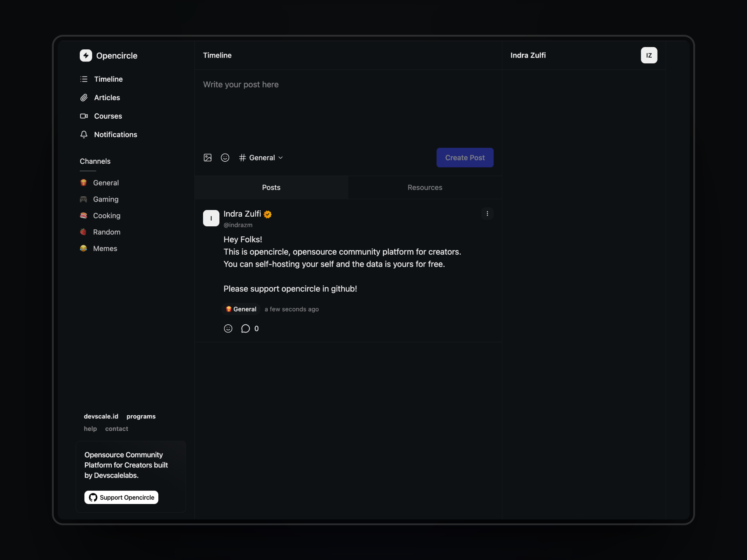Click the Create Post button
The width and height of the screenshot is (747, 560).
(x=465, y=157)
